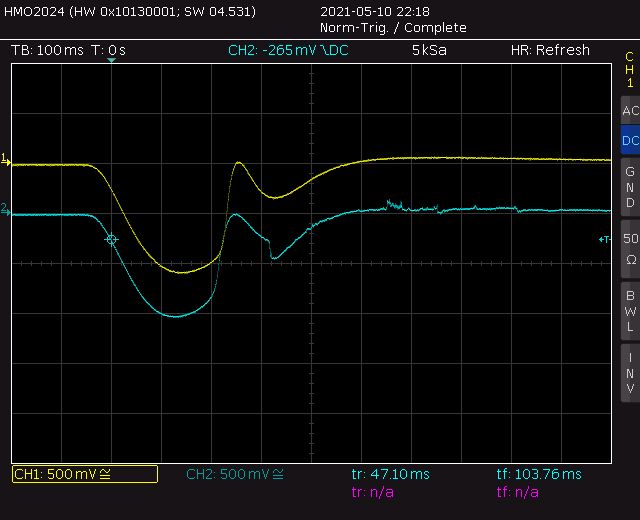
Task: Click the 5 kSa sample rate readout
Action: tap(429, 50)
